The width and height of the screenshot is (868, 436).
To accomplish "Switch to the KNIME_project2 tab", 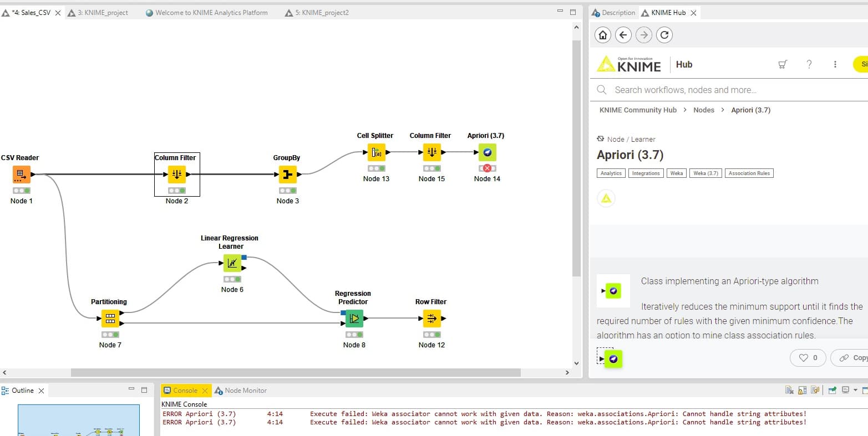I will click(x=317, y=12).
